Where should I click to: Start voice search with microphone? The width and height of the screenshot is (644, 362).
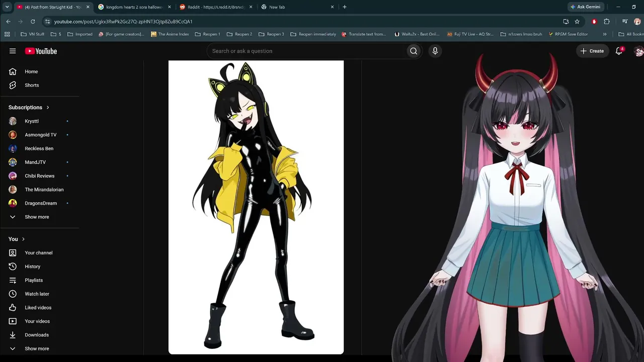pyautogui.click(x=435, y=51)
